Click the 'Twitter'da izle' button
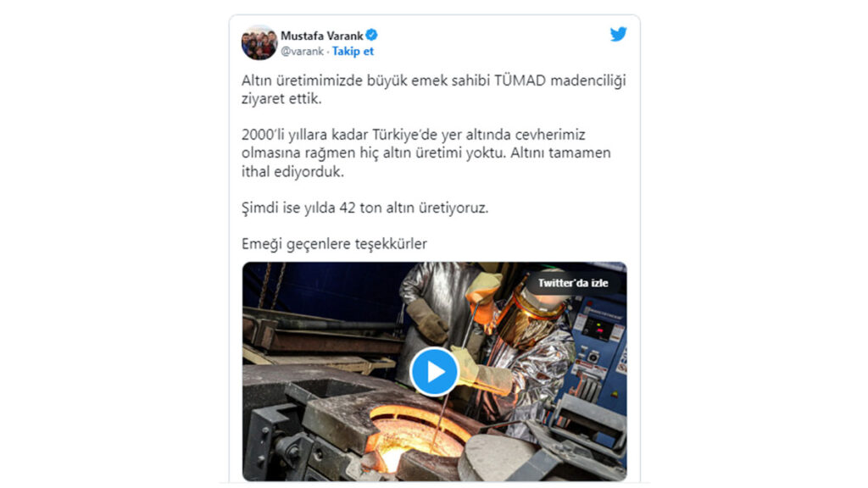The width and height of the screenshot is (868, 488). [x=572, y=283]
